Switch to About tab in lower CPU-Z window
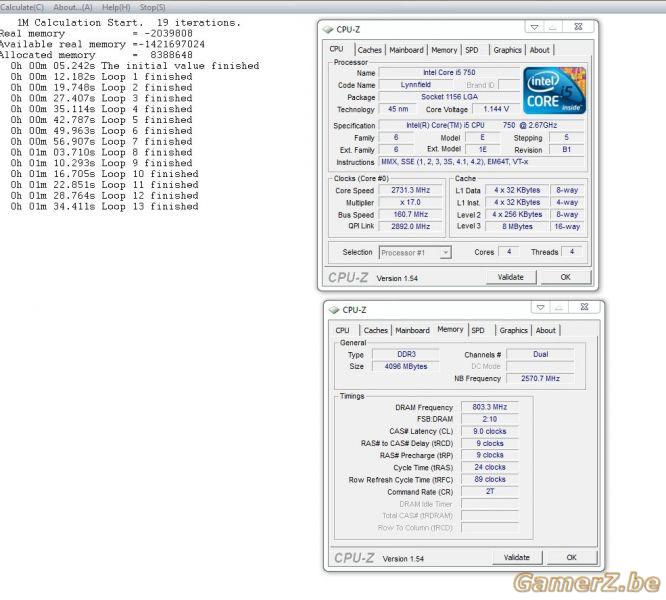 (545, 330)
